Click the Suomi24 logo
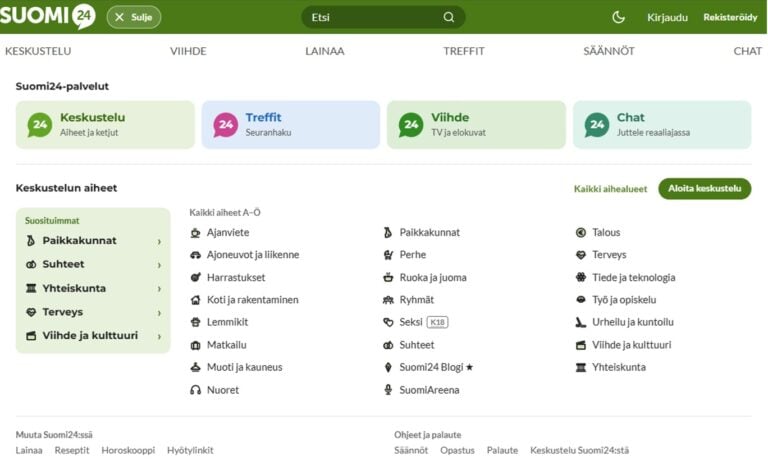This screenshot has height=460, width=768. (x=48, y=16)
